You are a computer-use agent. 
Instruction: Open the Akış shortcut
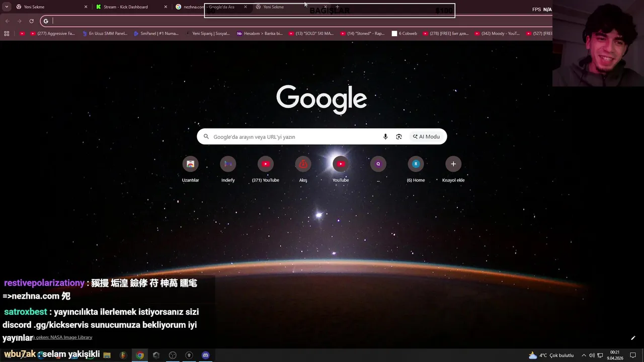[x=303, y=169]
